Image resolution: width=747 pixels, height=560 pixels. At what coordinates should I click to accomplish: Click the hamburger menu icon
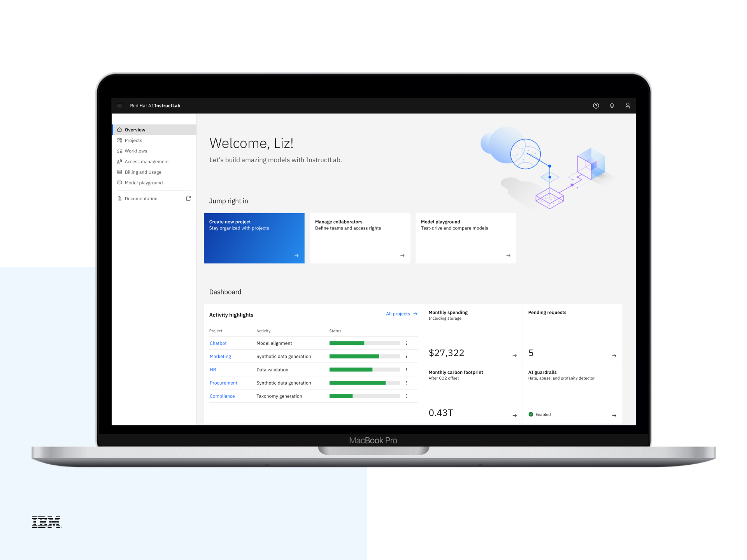[119, 105]
